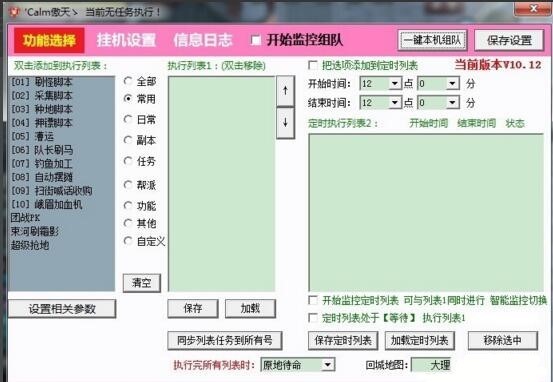This screenshot has width=553, height=382.
Task: Click inside 定时执行列表2 list area
Action: click(426, 213)
